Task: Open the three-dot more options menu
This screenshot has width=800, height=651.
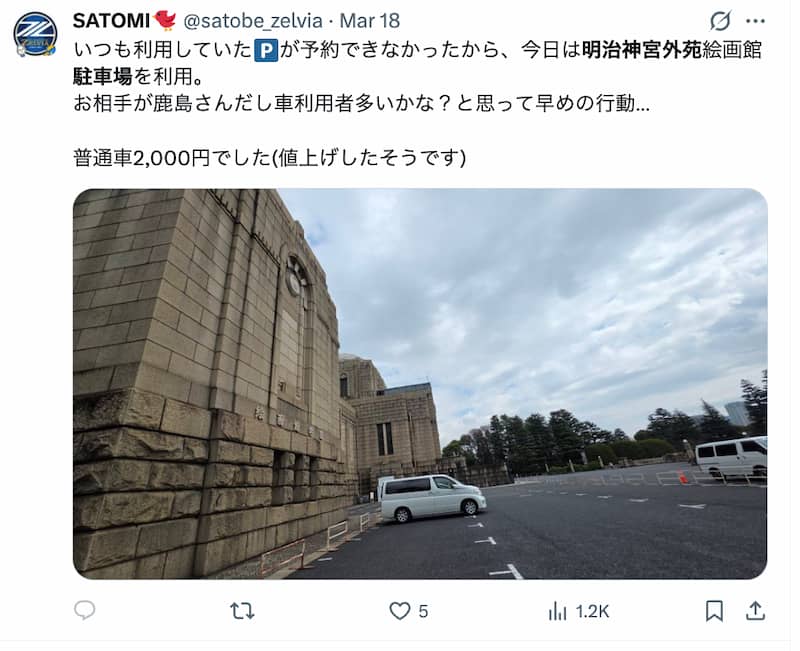Action: (x=755, y=21)
